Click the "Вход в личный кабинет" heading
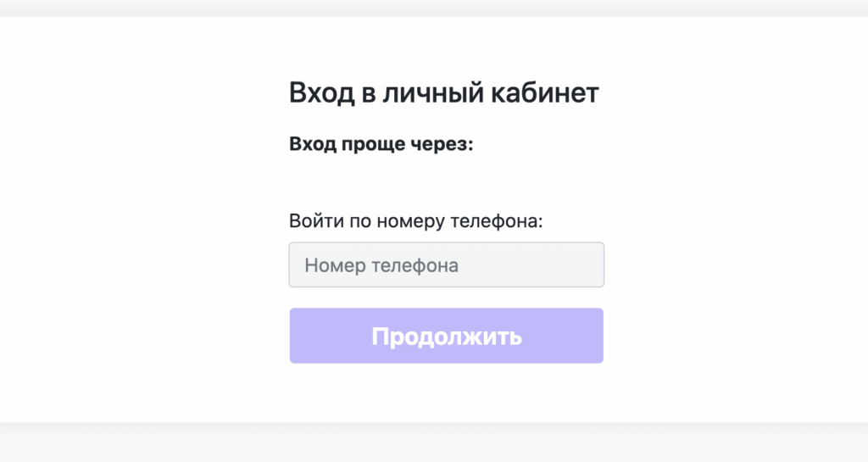 click(443, 92)
